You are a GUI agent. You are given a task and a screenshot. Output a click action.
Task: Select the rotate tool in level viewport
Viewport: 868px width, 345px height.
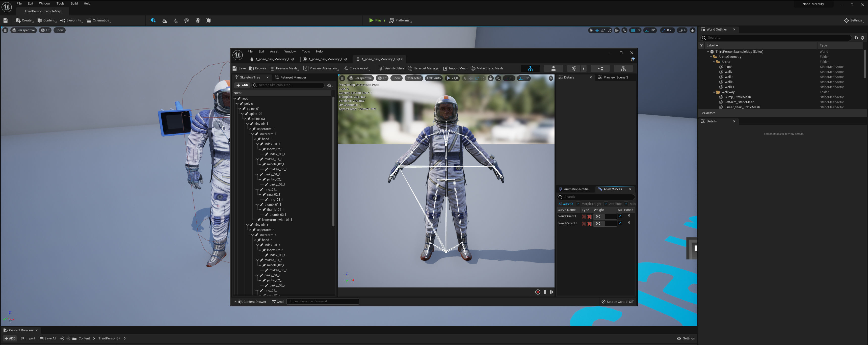pyautogui.click(x=603, y=30)
